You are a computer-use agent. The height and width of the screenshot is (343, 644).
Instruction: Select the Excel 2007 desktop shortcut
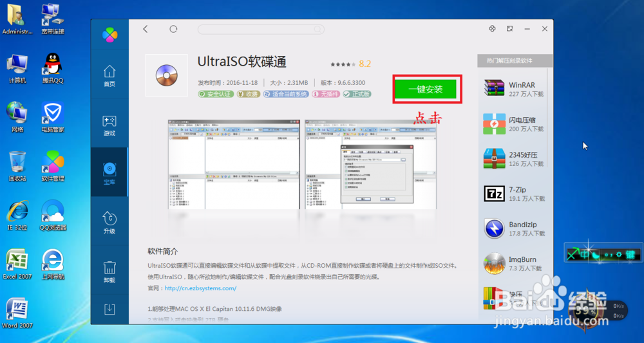pos(17,264)
